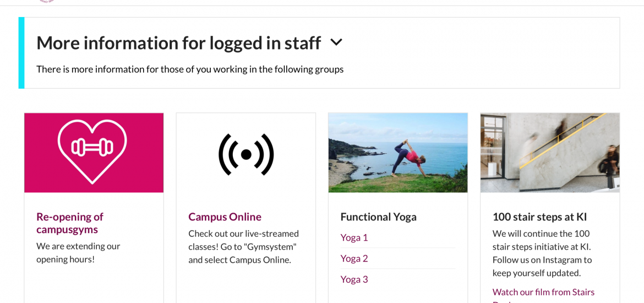Click the live-streamed classes description text
Viewport: 644px width, 303px height.
[x=243, y=247]
